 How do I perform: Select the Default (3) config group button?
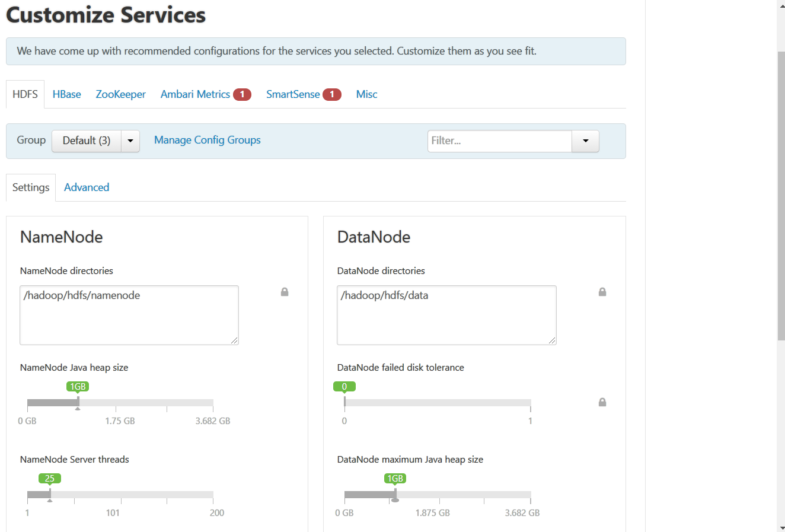click(x=87, y=141)
